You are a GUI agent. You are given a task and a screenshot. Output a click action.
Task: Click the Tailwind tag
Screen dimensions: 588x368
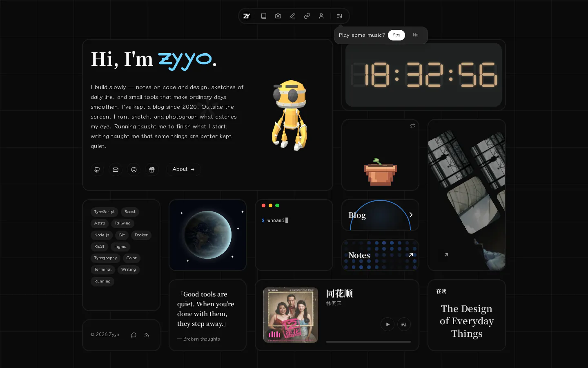tap(122, 223)
